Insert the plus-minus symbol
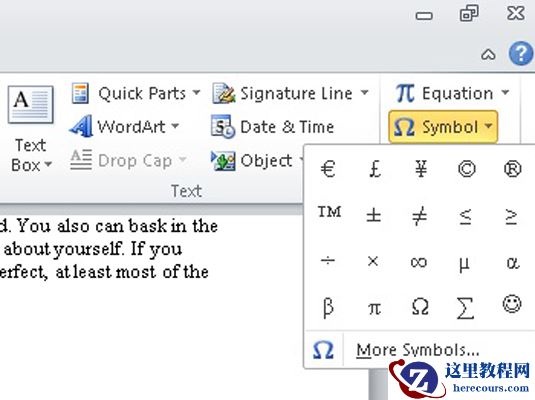535x400 pixels. pyautogui.click(x=374, y=215)
